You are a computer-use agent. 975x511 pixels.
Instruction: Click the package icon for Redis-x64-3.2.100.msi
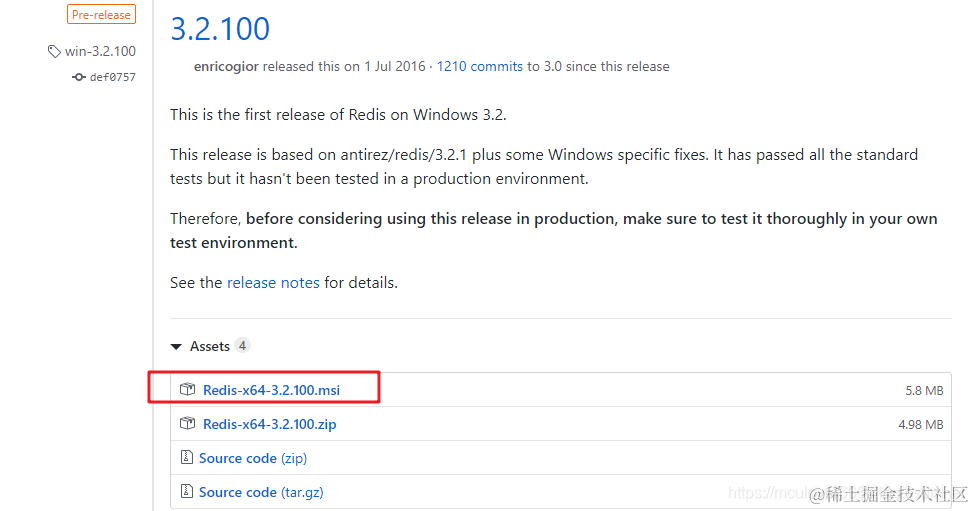[187, 389]
